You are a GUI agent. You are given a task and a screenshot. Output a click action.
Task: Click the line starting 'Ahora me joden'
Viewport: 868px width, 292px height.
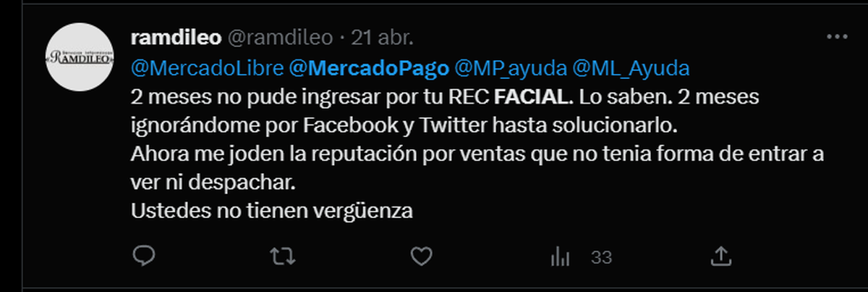click(478, 154)
